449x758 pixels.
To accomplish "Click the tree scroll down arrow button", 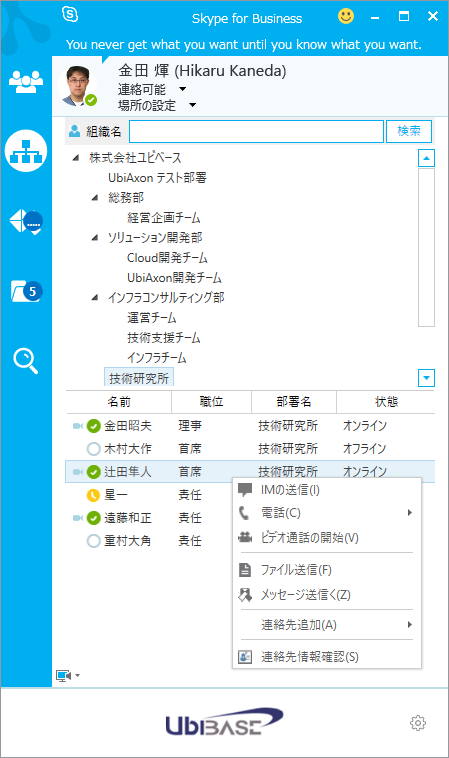I will [x=426, y=378].
